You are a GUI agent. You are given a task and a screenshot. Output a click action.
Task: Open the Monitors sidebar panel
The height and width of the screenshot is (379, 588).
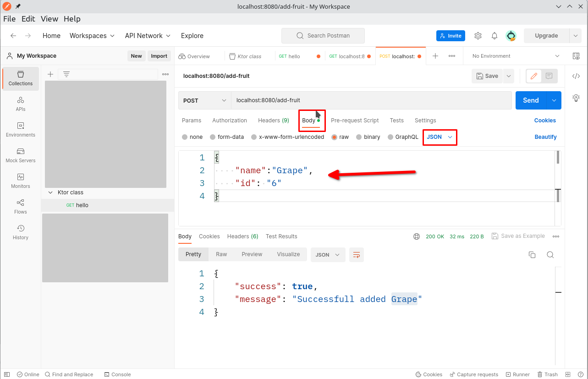[x=21, y=181]
